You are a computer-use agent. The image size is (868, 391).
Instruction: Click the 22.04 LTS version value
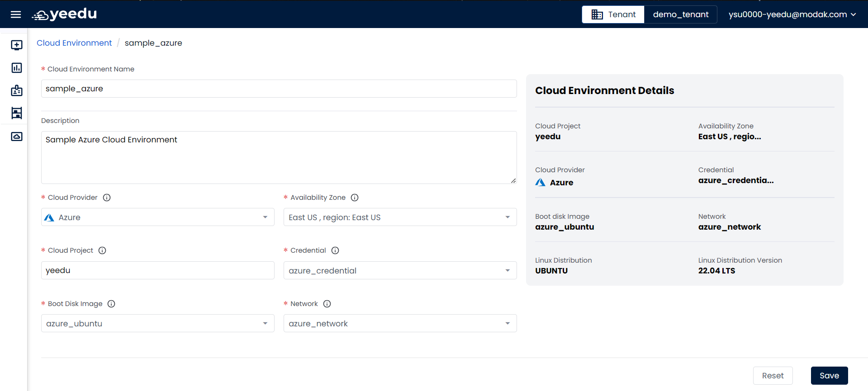coord(716,271)
